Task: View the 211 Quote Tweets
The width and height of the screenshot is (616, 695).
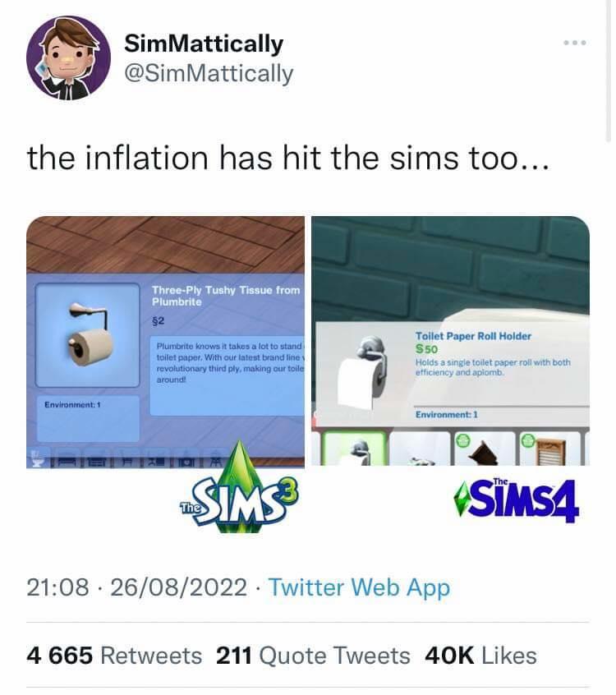Action: coord(313,656)
